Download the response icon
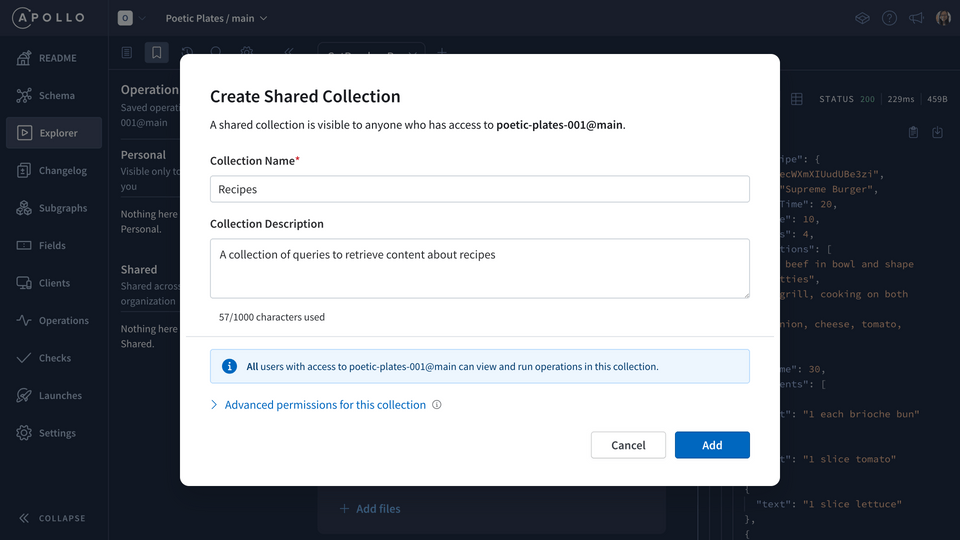 [x=937, y=132]
